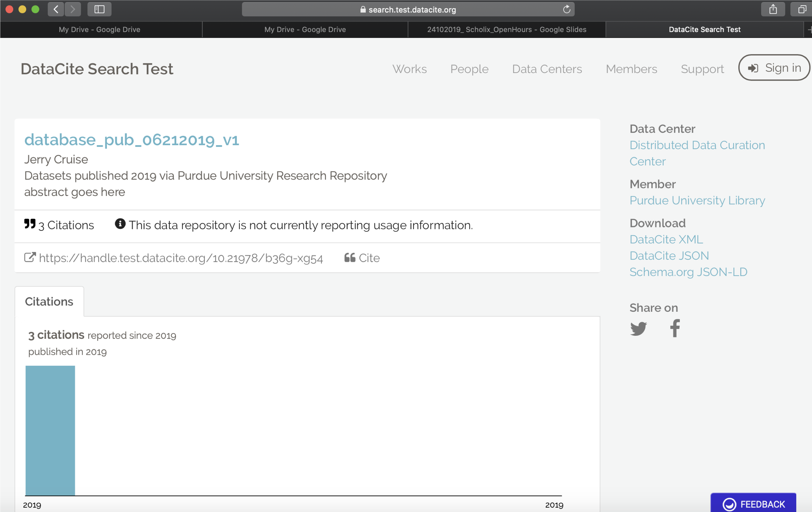This screenshot has height=512, width=812.
Task: Open the Safari share sheet icon
Action: 773,10
